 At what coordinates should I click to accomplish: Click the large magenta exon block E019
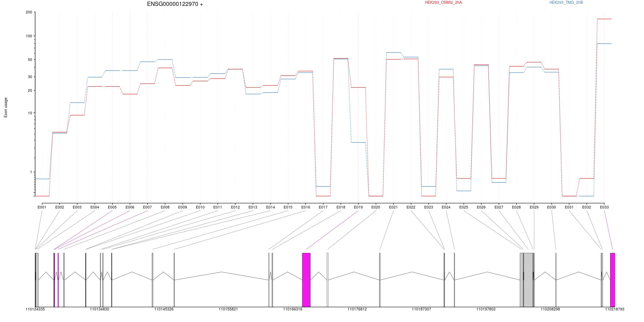[306, 280]
